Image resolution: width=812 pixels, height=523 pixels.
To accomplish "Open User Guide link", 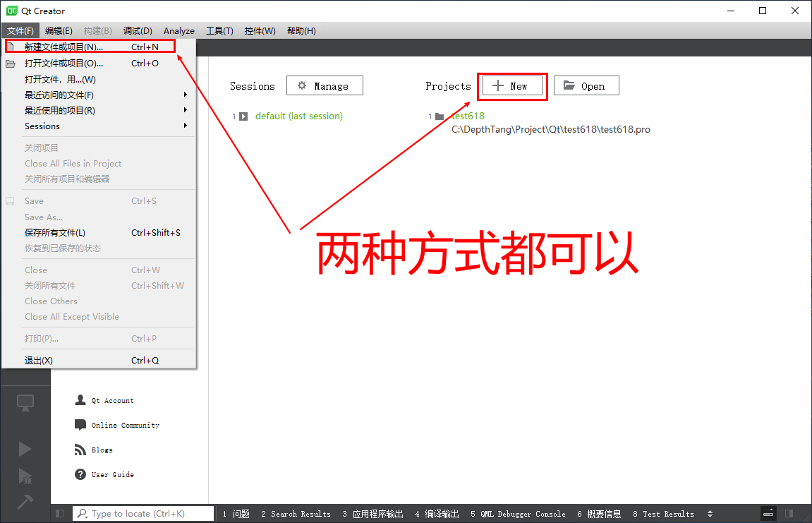I will pyautogui.click(x=112, y=474).
